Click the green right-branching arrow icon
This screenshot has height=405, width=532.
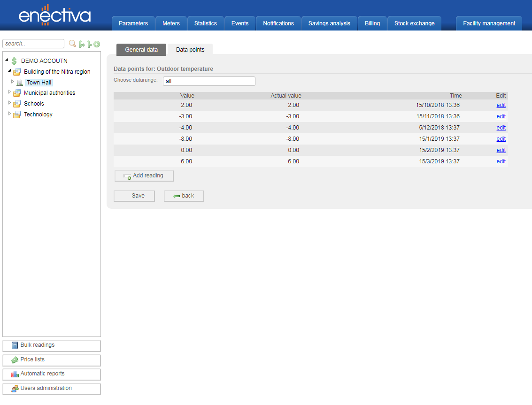click(81, 44)
